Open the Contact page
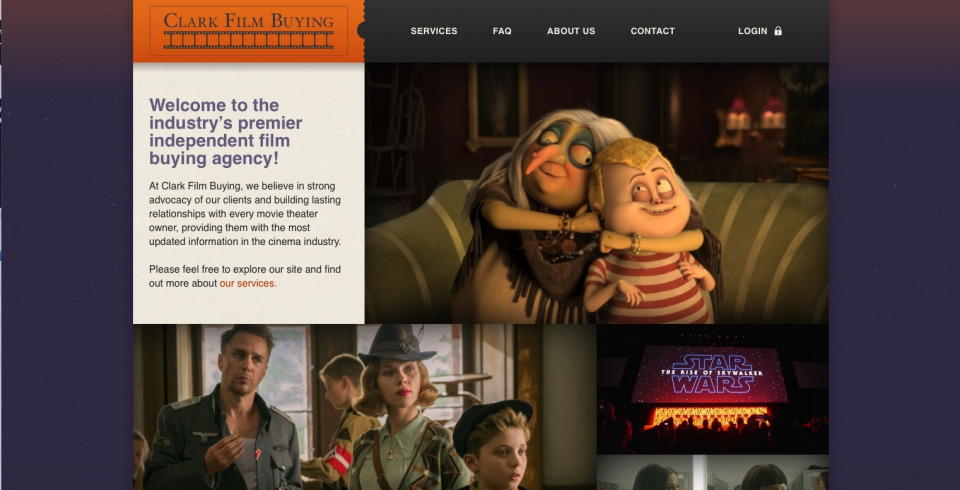The width and height of the screenshot is (960, 490). pyautogui.click(x=653, y=31)
